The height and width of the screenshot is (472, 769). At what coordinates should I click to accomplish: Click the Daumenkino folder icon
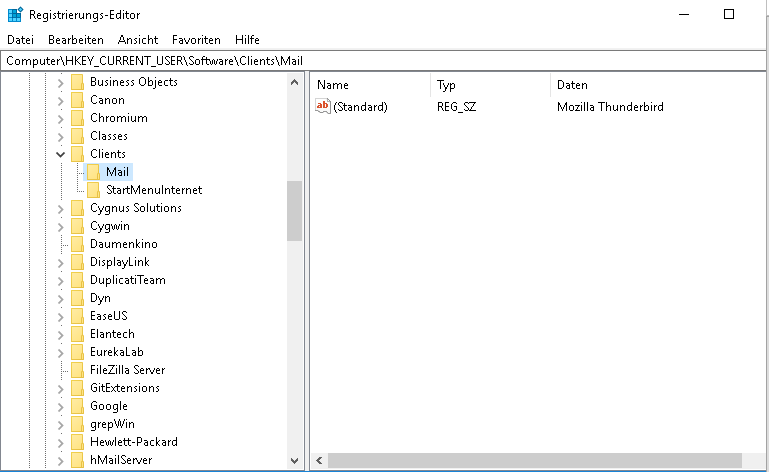[77, 244]
